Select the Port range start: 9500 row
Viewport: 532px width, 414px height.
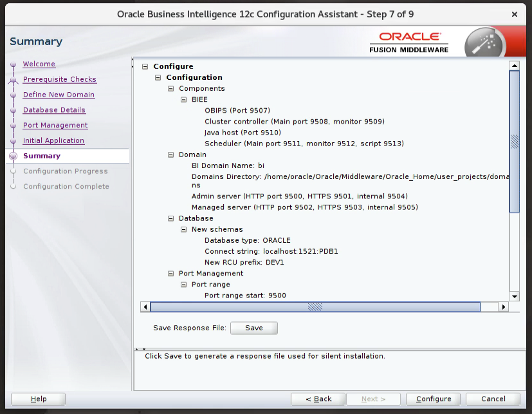click(x=245, y=296)
